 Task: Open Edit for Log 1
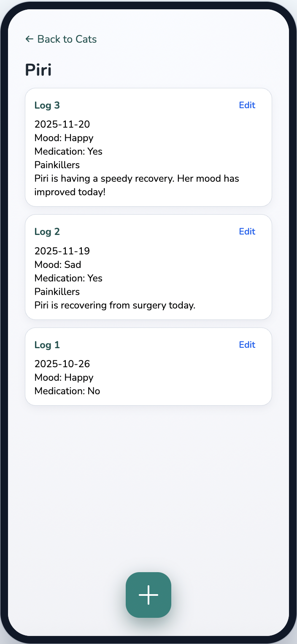[x=247, y=344]
